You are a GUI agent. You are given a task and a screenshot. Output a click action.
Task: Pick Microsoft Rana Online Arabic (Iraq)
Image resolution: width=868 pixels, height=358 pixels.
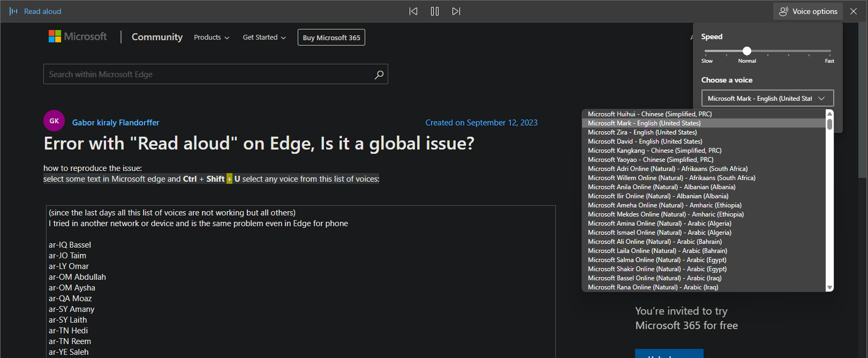click(705, 287)
